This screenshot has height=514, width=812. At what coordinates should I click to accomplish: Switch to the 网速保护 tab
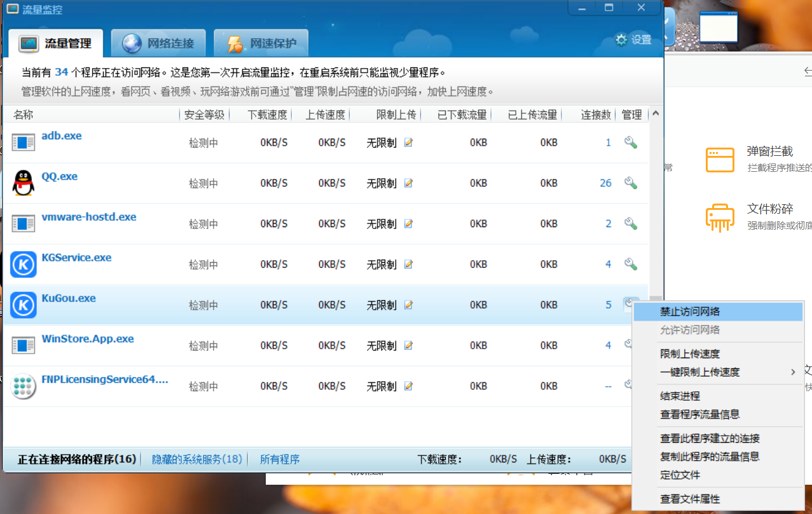(x=261, y=44)
